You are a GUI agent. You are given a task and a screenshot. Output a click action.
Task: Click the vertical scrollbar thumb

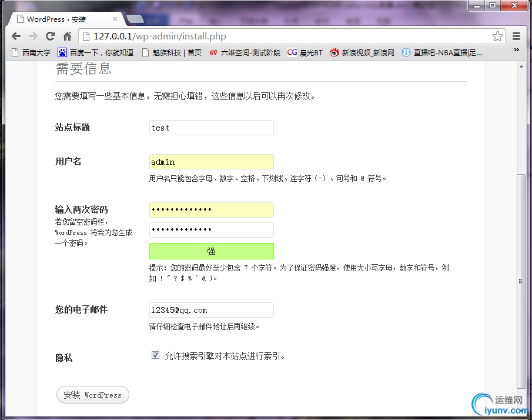[521, 281]
